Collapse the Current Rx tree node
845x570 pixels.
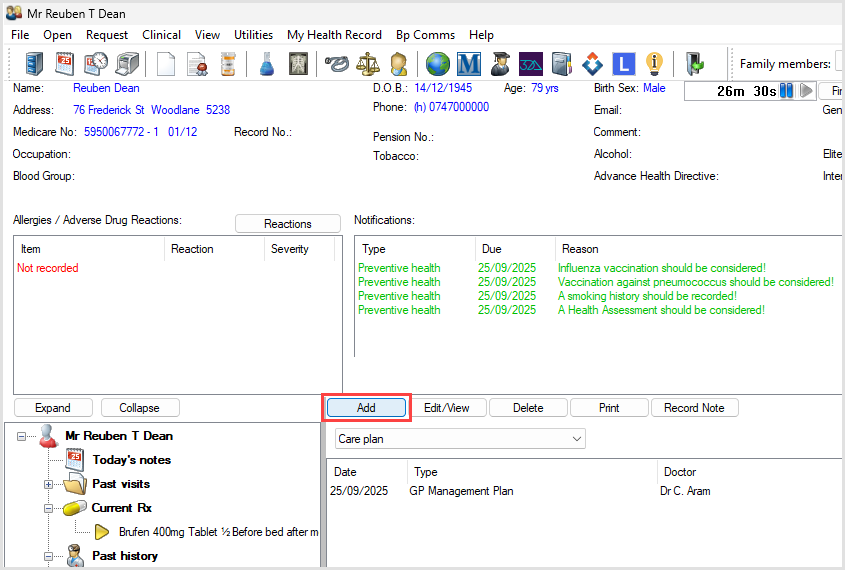48,508
